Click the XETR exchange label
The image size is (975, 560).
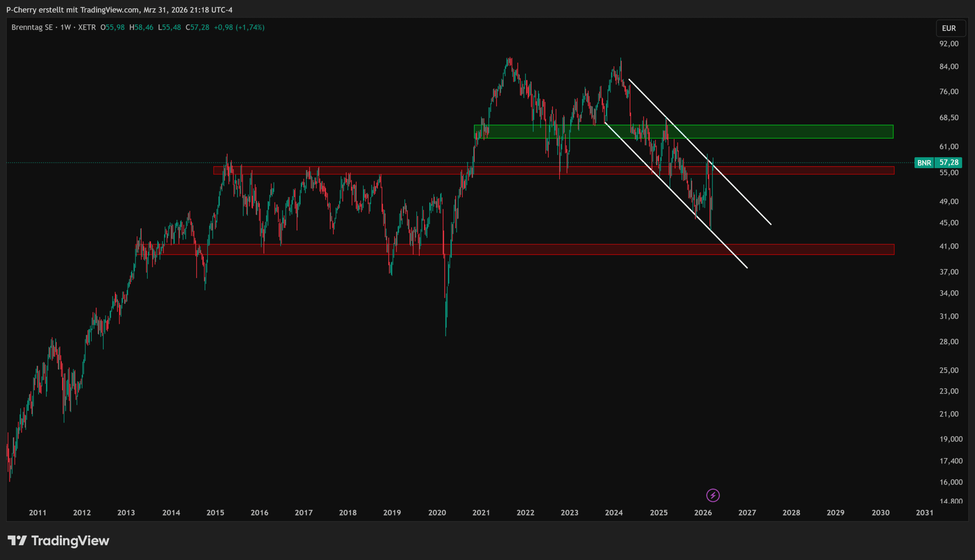(x=86, y=27)
